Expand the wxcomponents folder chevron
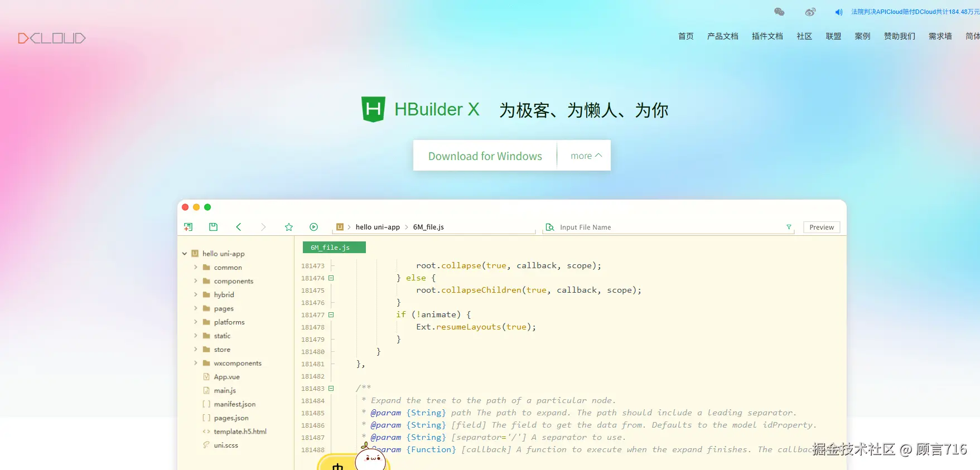Screen dimensions: 980x470 point(196,363)
